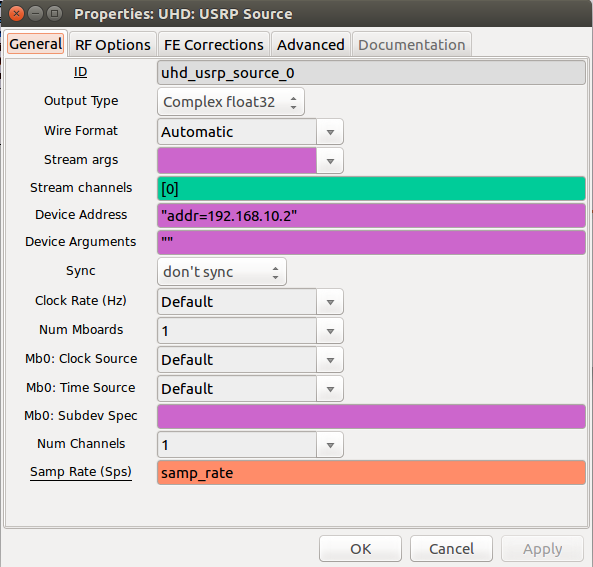Viewport: 593px width, 567px height.
Task: Confirm with the OK button
Action: (x=360, y=548)
